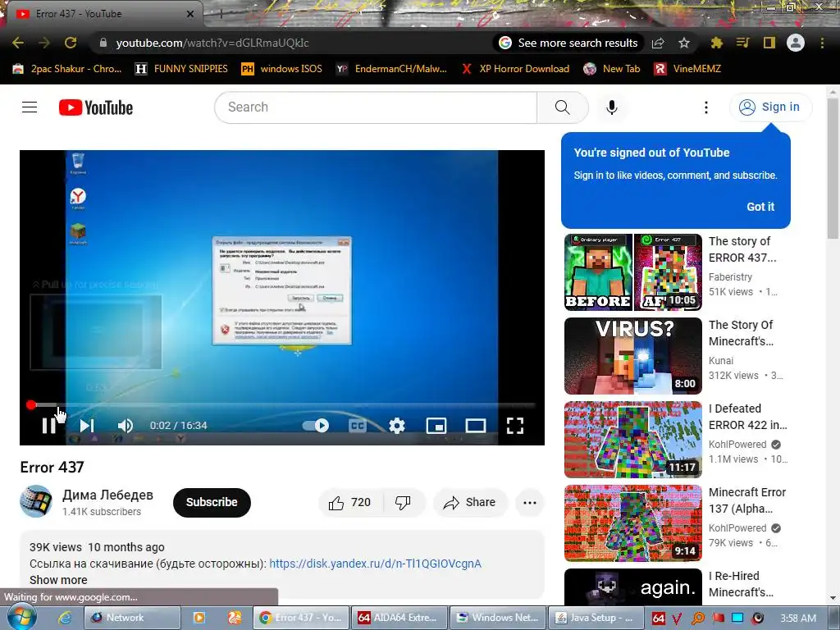Open Chrome extensions puzzle icon
This screenshot has width=840, height=630.
coord(716,43)
